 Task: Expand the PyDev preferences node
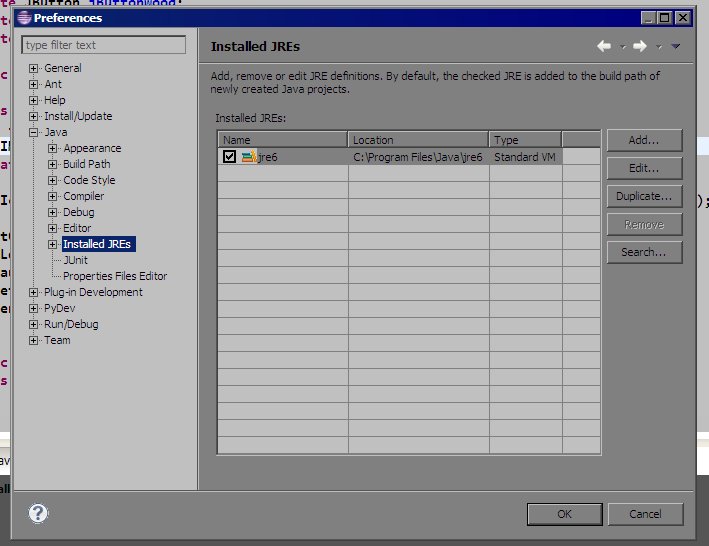(x=33, y=308)
